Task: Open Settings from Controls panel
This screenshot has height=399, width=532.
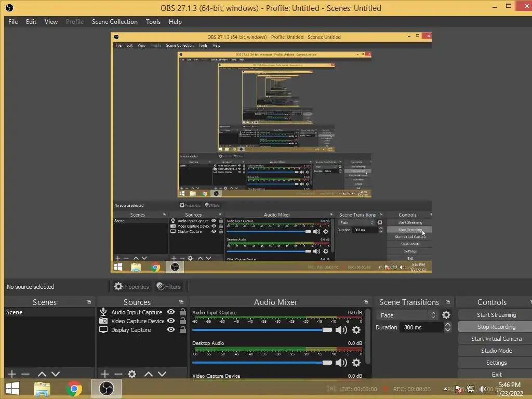Action: tap(496, 362)
